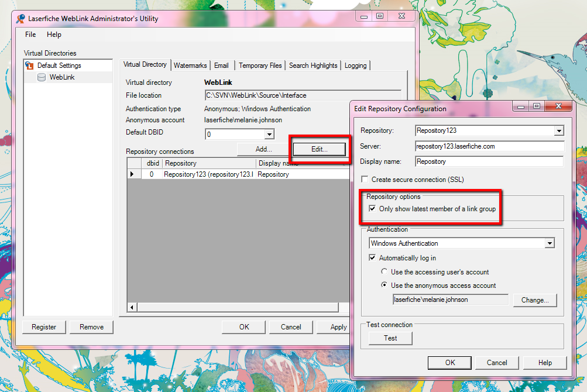This screenshot has width=587, height=392.
Task: Click the Display name column header
Action: pos(303,163)
